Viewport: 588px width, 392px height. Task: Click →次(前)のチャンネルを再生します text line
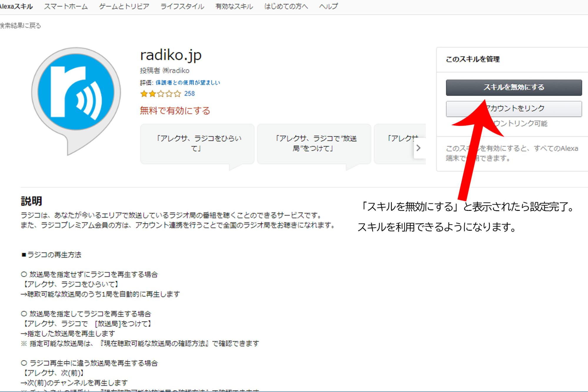(x=74, y=383)
